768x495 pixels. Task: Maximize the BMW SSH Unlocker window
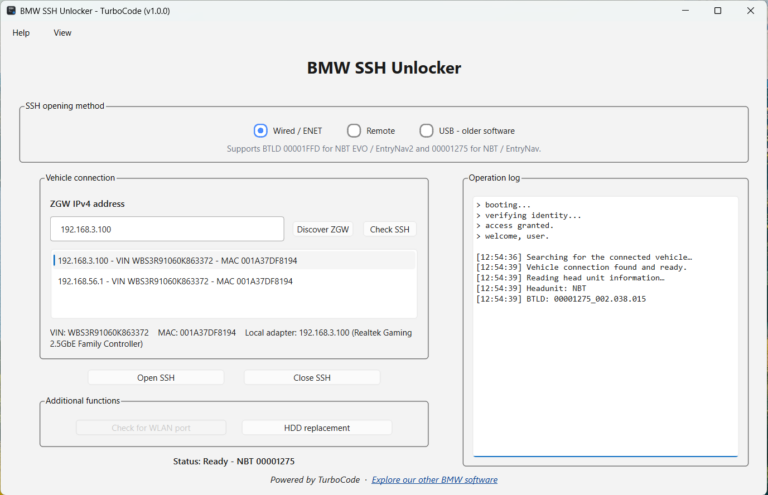718,10
